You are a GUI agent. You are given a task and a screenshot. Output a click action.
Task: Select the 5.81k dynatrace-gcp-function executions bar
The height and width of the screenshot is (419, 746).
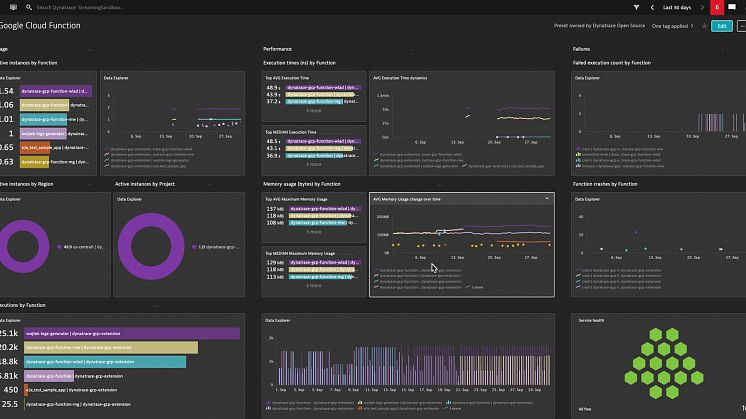(x=49, y=376)
